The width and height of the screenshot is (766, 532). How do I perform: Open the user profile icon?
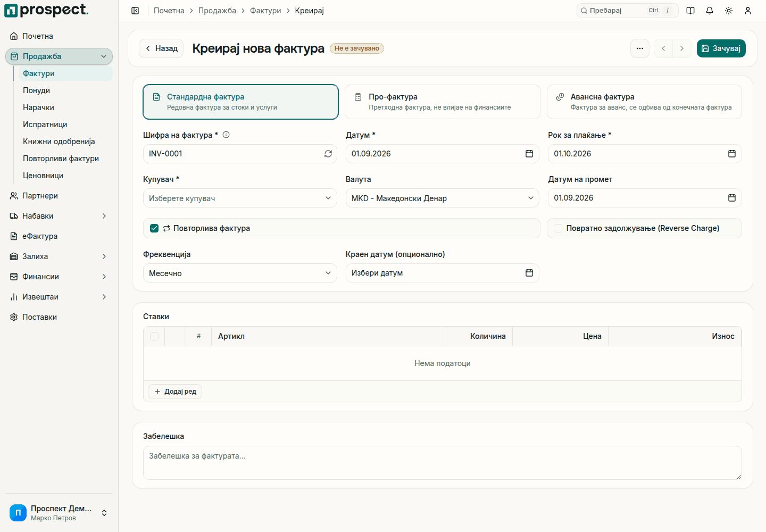pos(748,11)
